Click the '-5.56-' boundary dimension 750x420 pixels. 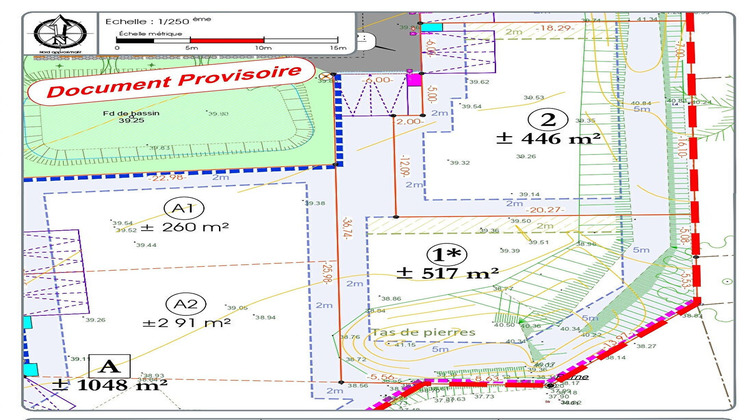(x=380, y=377)
